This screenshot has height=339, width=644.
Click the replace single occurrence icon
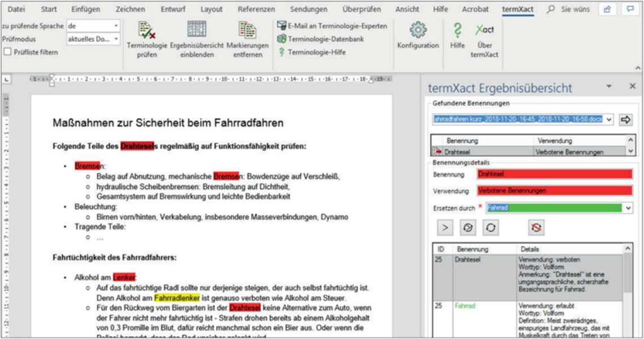(x=468, y=228)
